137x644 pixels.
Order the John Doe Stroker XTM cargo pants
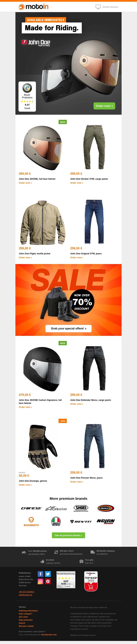tap(77, 183)
